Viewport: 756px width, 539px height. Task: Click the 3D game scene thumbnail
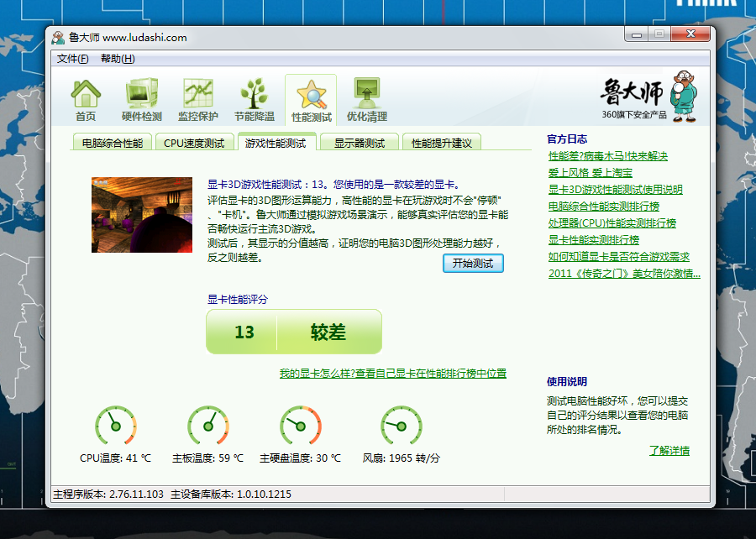pos(142,215)
